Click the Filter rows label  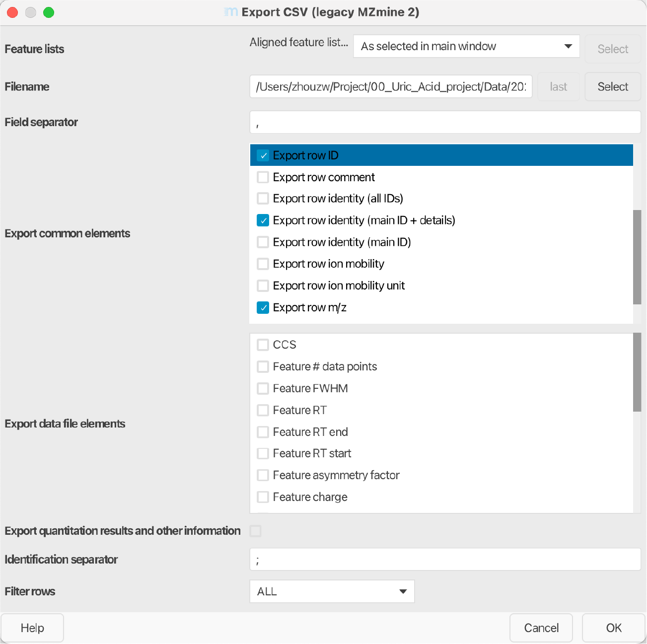click(x=30, y=591)
